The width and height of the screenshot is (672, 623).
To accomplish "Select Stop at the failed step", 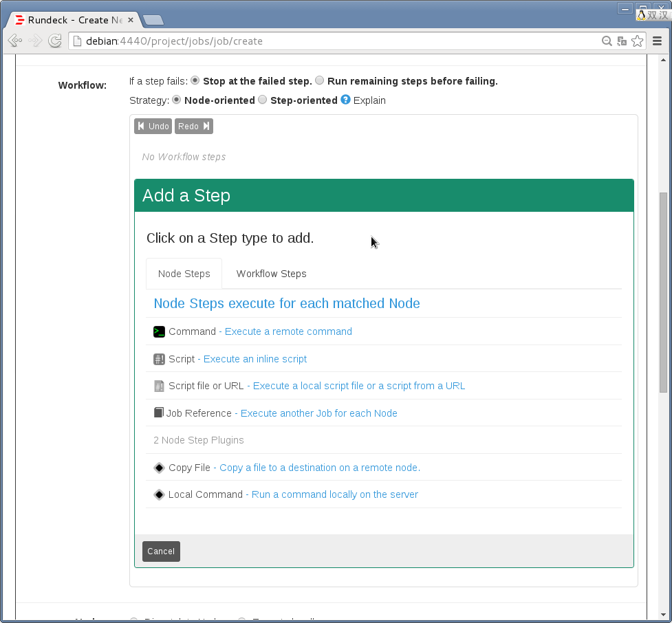I will pos(195,80).
